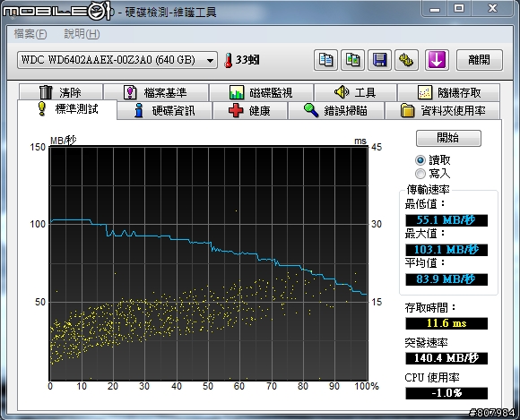Select the 標準測試 tab
This screenshot has width=520, height=420.
[67, 109]
